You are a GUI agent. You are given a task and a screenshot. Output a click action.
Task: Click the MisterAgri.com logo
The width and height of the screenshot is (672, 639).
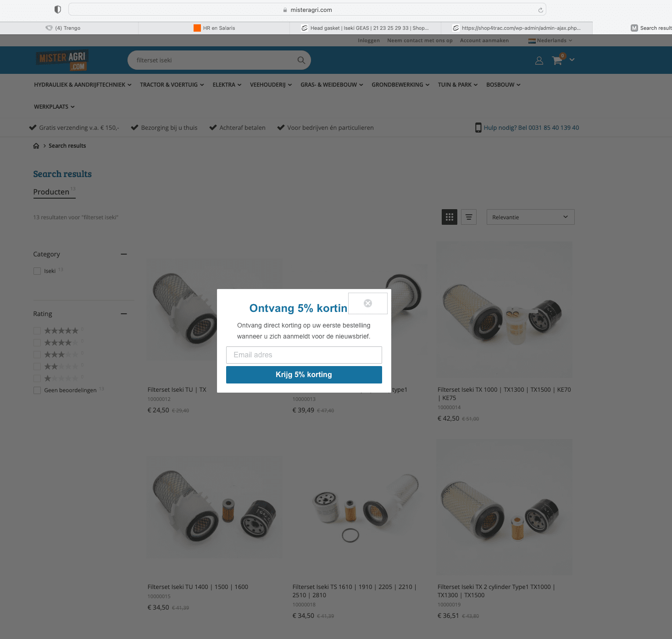pos(62,60)
